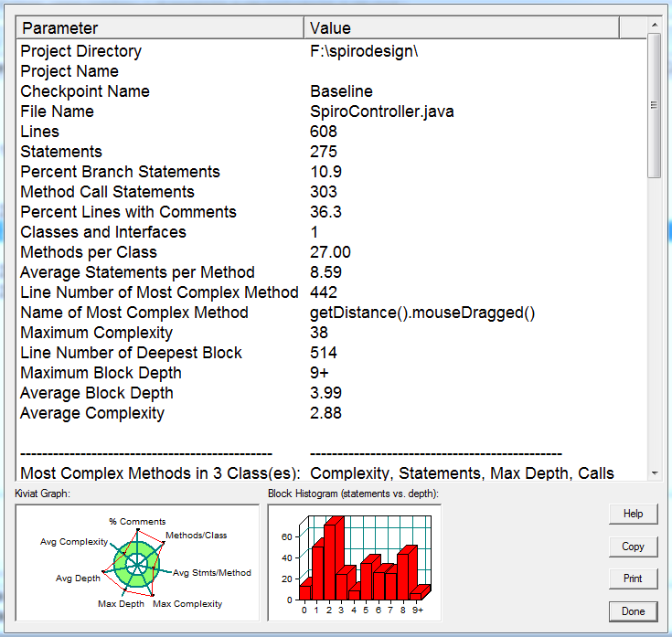Click the scrollbar up arrow
This screenshot has height=637, width=672.
click(654, 25)
